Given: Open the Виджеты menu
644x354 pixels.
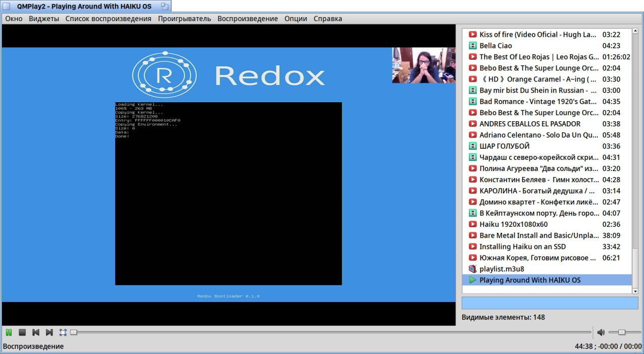Looking at the screenshot, I should (x=44, y=19).
